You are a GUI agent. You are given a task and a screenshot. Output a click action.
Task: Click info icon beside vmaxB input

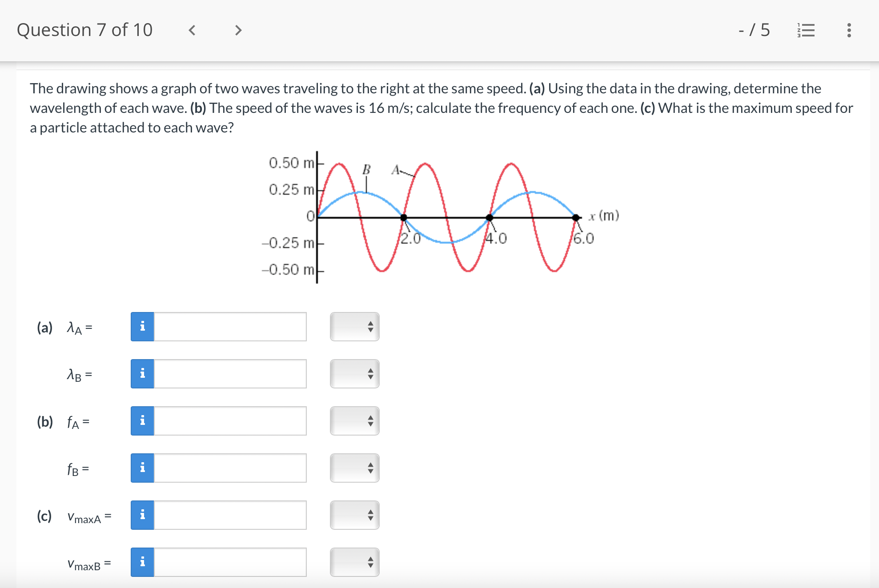[142, 562]
